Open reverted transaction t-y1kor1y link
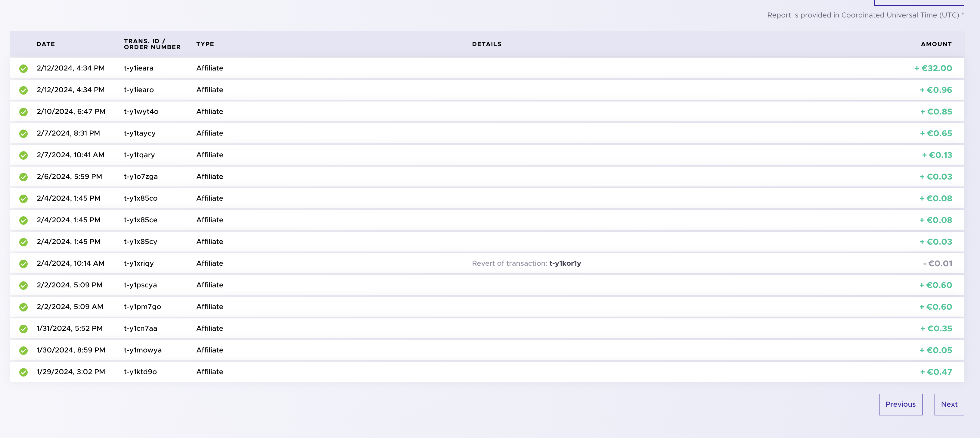980x438 pixels. 565,264
